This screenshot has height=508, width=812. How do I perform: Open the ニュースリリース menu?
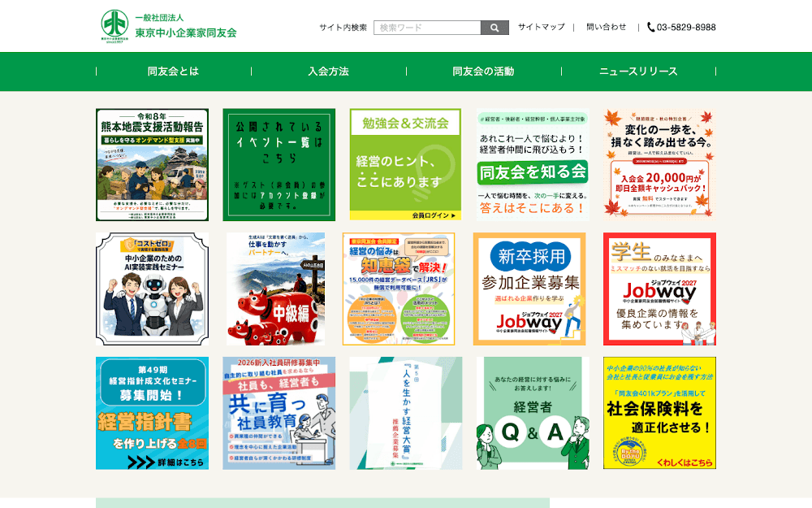638,72
